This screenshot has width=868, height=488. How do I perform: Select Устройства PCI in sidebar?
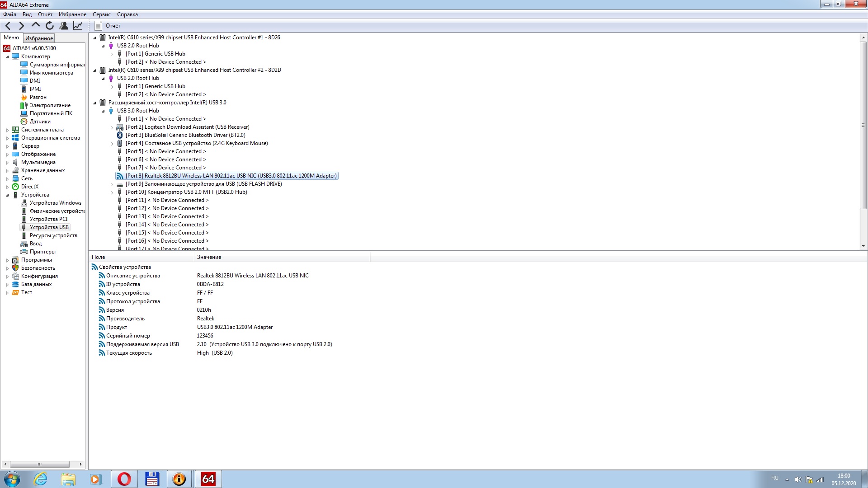(48, 219)
